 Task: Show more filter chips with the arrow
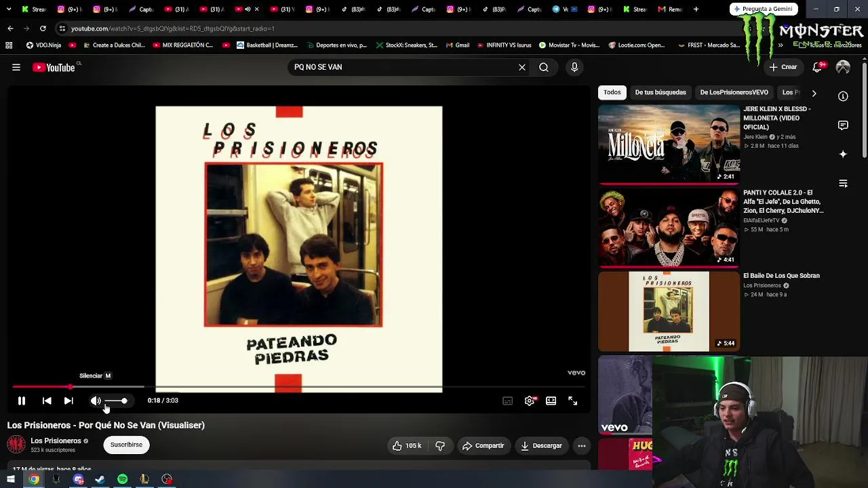pos(814,93)
